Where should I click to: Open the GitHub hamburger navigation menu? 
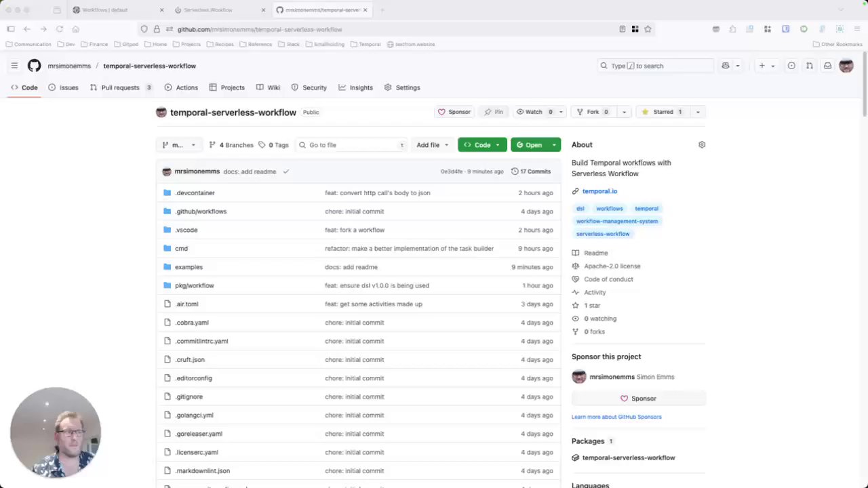point(14,66)
